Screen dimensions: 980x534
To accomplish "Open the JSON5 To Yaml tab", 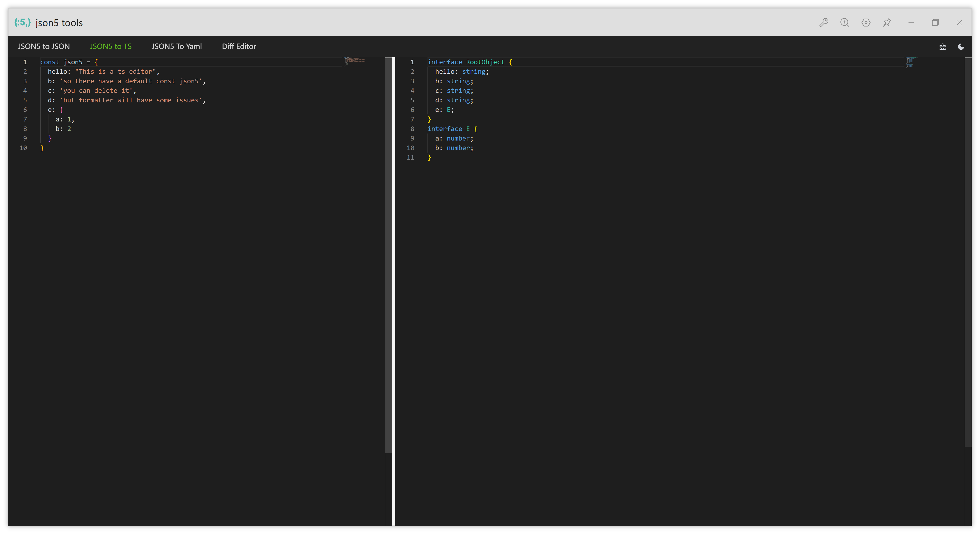I will 177,46.
